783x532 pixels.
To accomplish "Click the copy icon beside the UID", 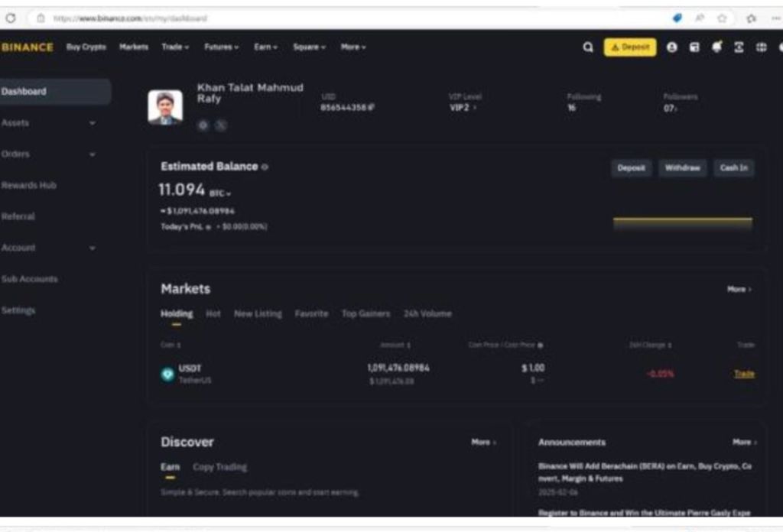I will pyautogui.click(x=371, y=109).
